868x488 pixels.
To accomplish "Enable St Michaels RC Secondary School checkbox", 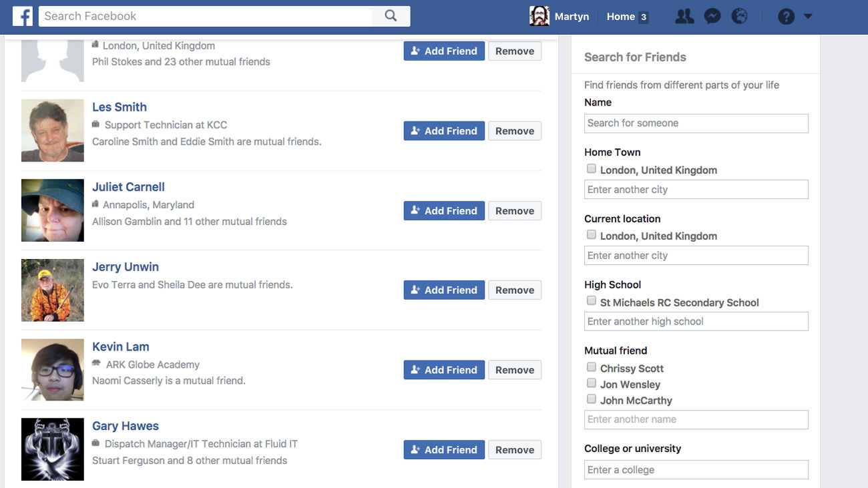I will click(591, 301).
